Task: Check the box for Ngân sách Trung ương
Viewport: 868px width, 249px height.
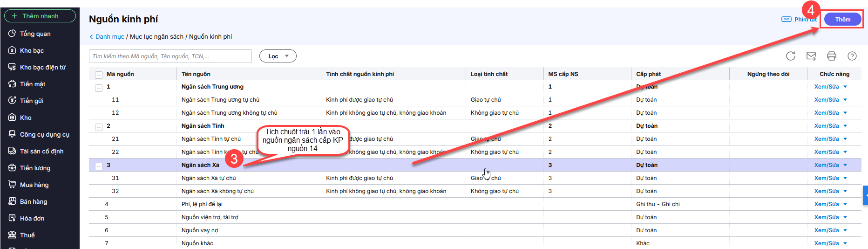Action: click(x=98, y=87)
